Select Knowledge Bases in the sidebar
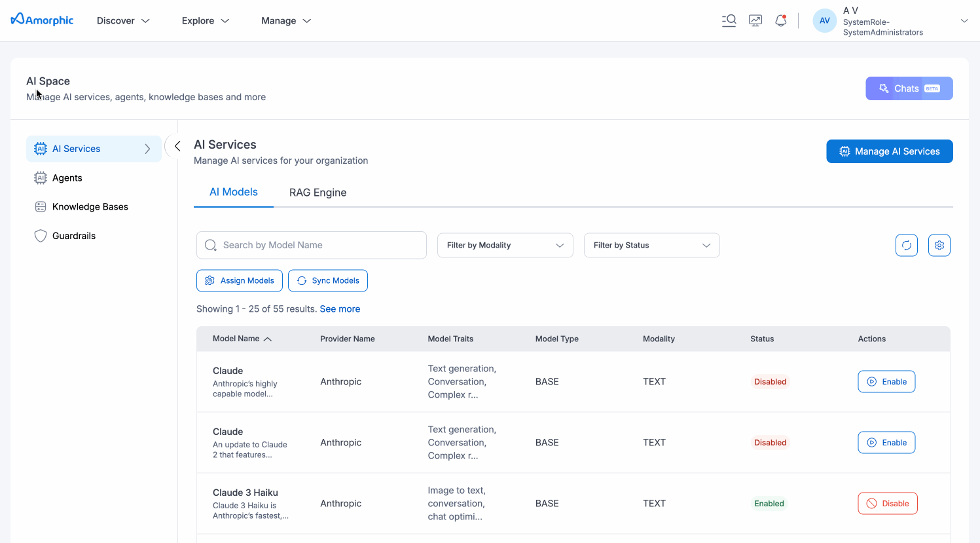The width and height of the screenshot is (980, 543). click(90, 207)
